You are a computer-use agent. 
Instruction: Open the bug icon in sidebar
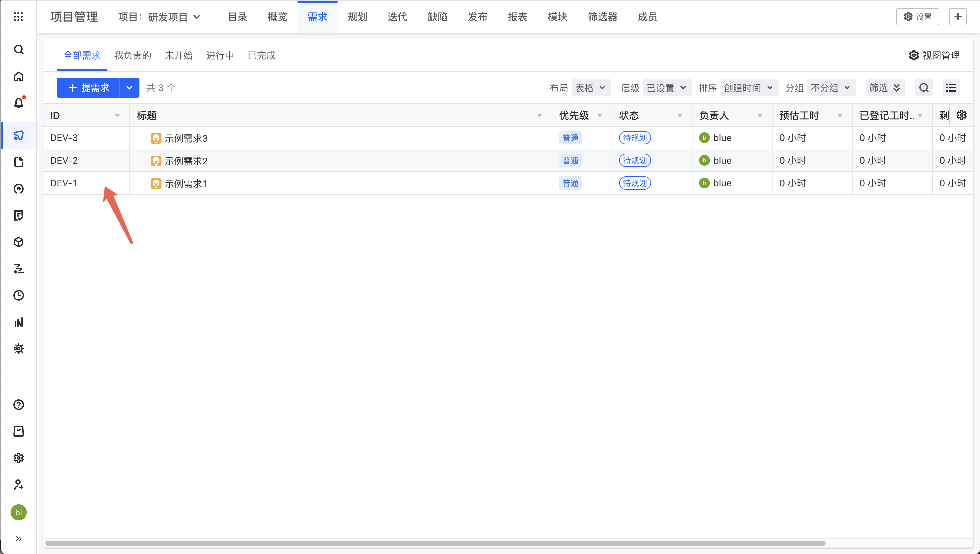point(19,349)
